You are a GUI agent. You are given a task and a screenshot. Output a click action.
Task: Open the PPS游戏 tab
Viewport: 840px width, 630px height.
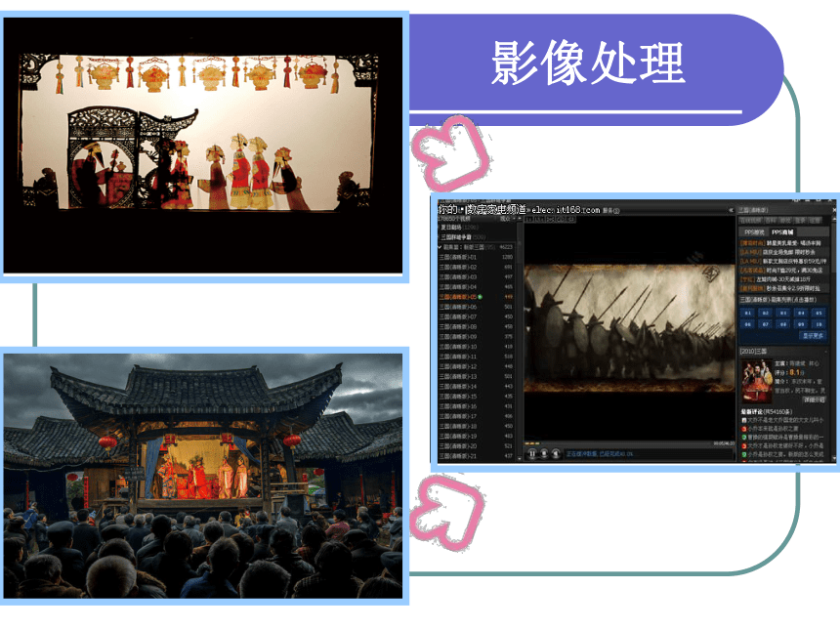pos(754,231)
